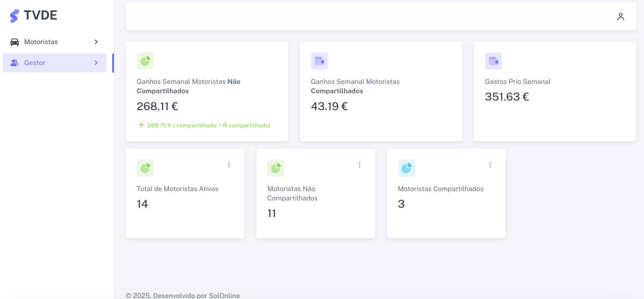Open three-dot menu on Motoristas Compartilhados card

[x=490, y=165]
